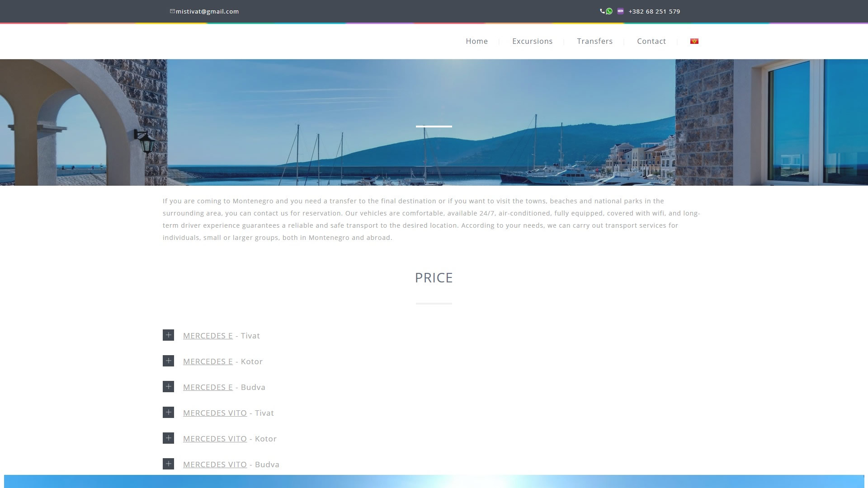The image size is (868, 488).
Task: Open the purple Viber icon
Action: [x=620, y=11]
